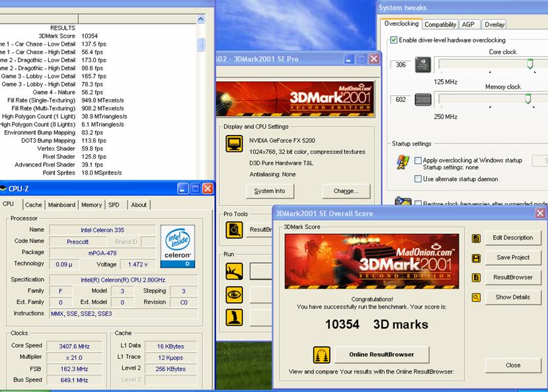
Task: Click the Core clock slider handle
Action: 530,64
